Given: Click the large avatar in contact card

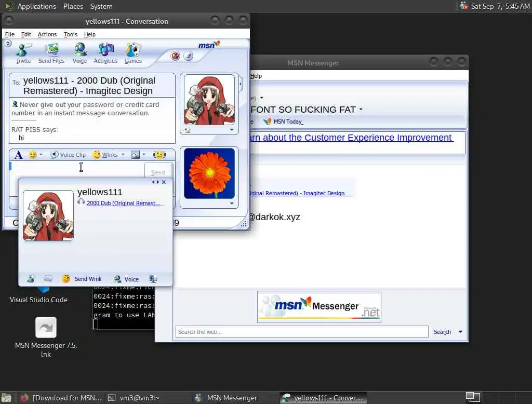Looking at the screenshot, I should click(x=48, y=216).
